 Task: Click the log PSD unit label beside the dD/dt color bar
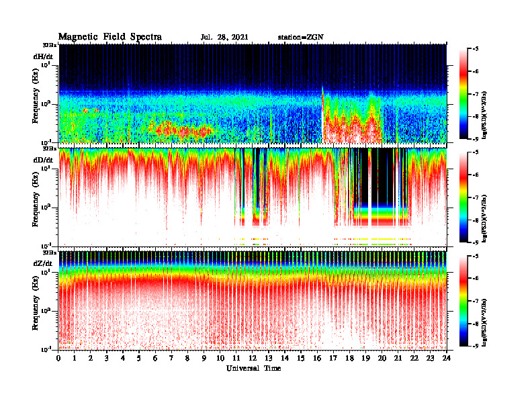point(485,218)
